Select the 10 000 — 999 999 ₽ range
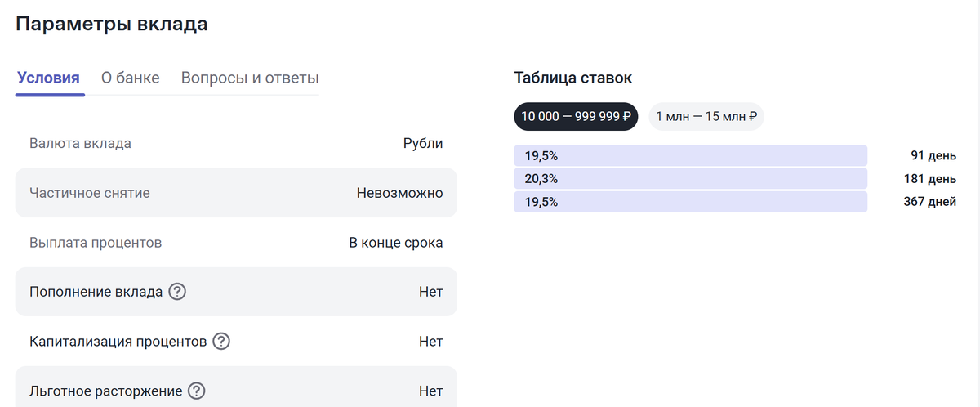This screenshot has width=980, height=407. (x=576, y=116)
